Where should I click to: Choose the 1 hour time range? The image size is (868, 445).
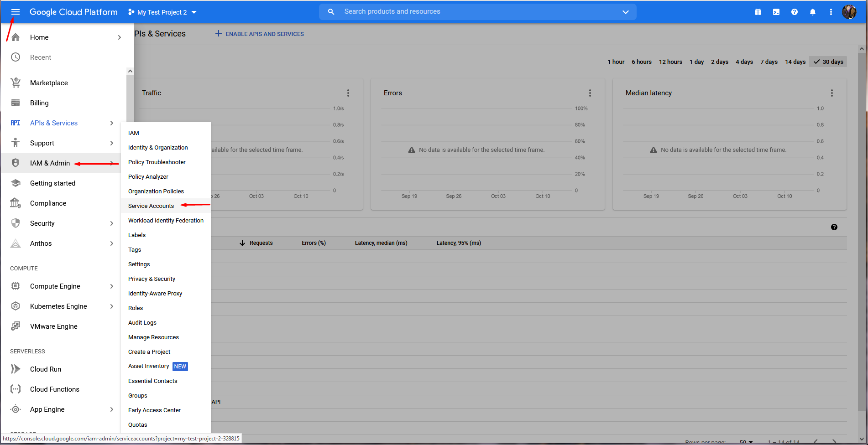coord(616,62)
